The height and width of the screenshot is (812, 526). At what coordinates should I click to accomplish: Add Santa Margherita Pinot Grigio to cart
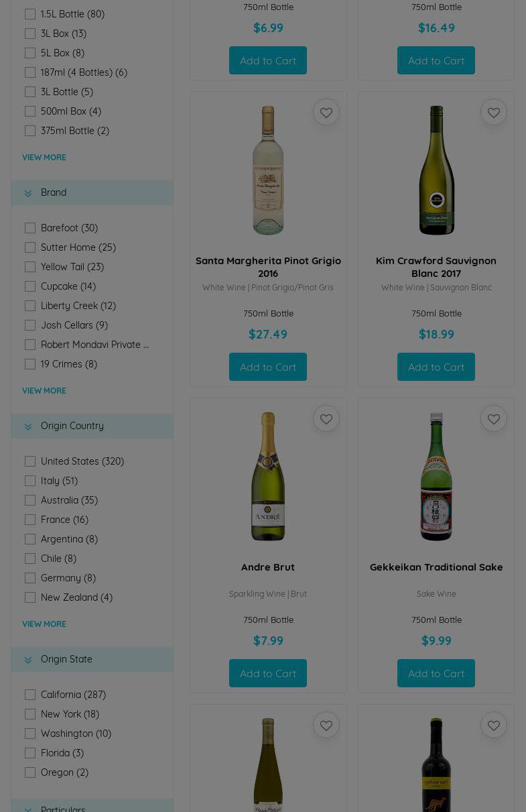coord(268,367)
